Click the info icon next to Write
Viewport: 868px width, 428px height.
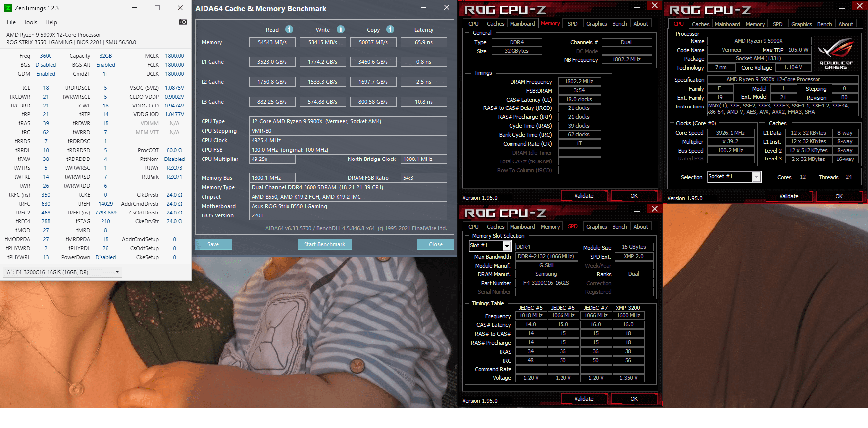point(341,29)
